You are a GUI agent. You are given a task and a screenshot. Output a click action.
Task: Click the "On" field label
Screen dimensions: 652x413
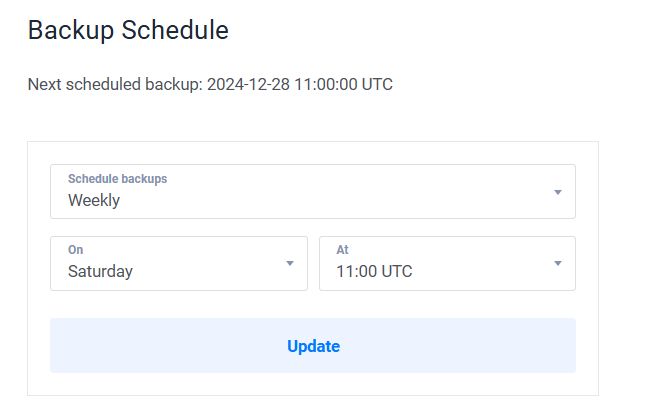click(76, 250)
